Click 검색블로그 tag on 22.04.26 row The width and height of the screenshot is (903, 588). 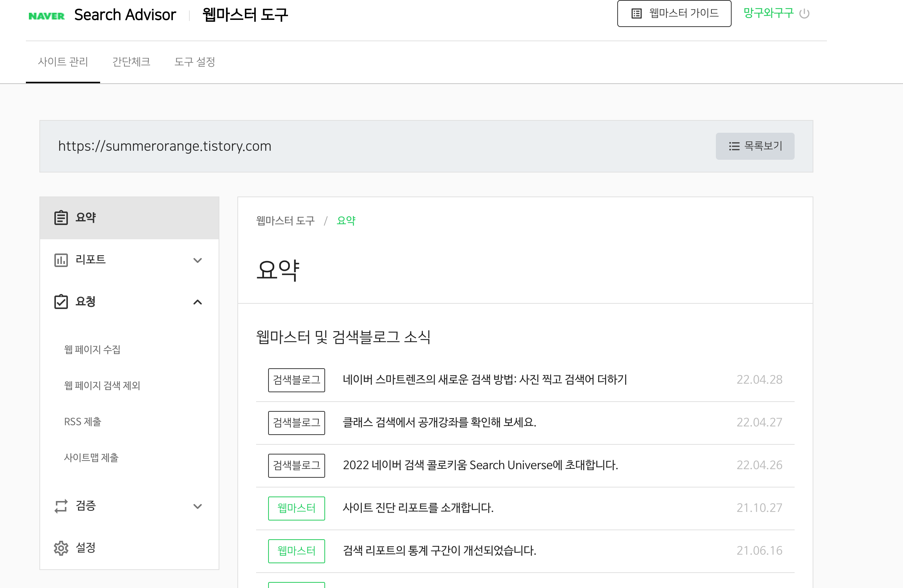coord(296,466)
